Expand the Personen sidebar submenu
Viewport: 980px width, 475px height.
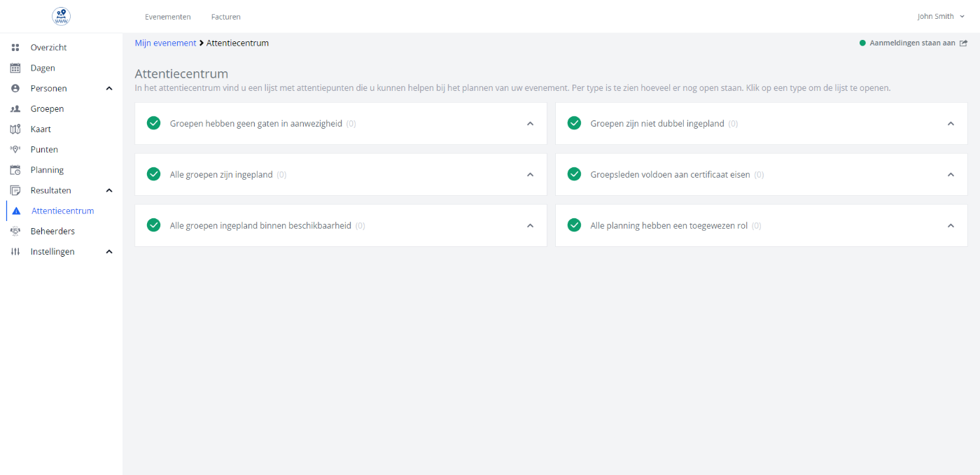pos(108,89)
